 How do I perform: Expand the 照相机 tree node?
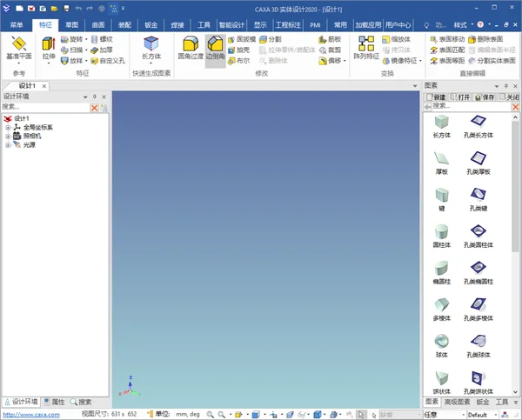click(x=8, y=137)
